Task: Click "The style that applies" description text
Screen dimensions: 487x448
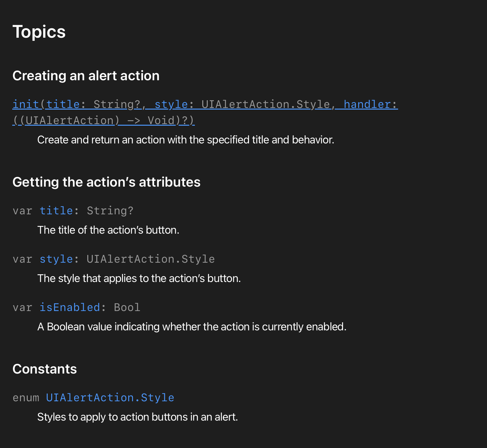Action: tap(139, 278)
